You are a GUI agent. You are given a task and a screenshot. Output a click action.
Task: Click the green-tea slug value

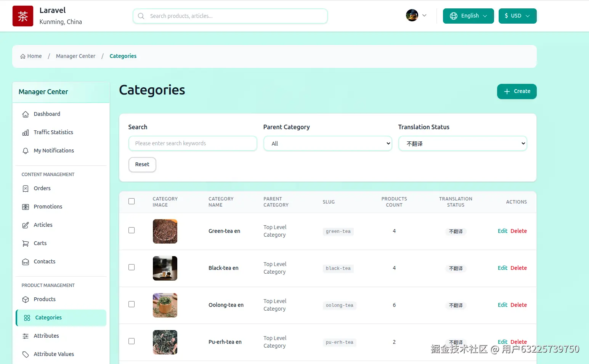(338, 231)
